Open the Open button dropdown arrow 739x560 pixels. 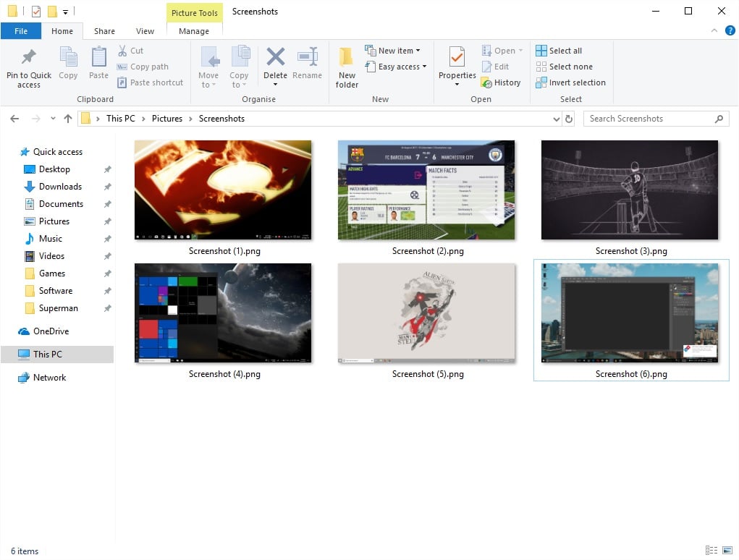tap(521, 51)
